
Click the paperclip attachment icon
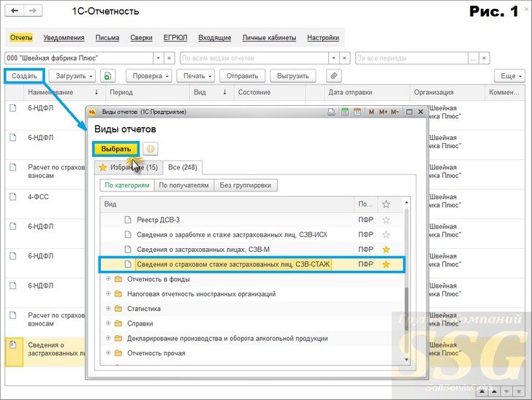coord(334,76)
